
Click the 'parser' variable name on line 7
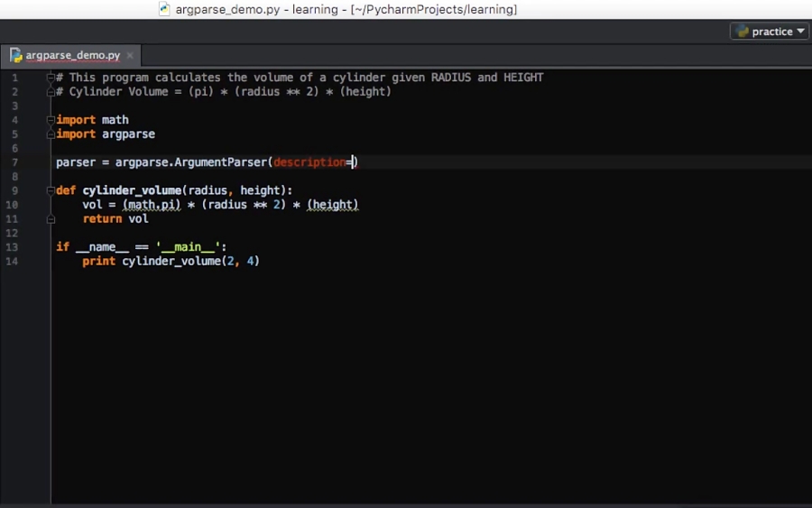click(76, 162)
